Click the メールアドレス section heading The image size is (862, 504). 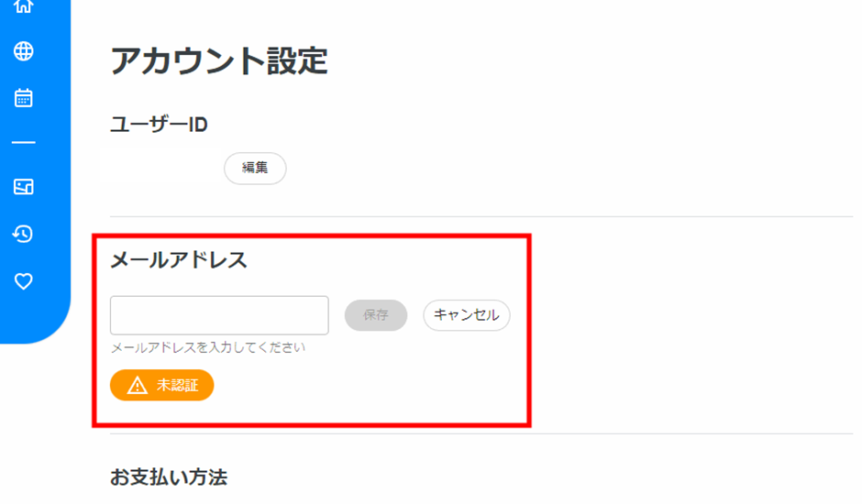coord(179,260)
